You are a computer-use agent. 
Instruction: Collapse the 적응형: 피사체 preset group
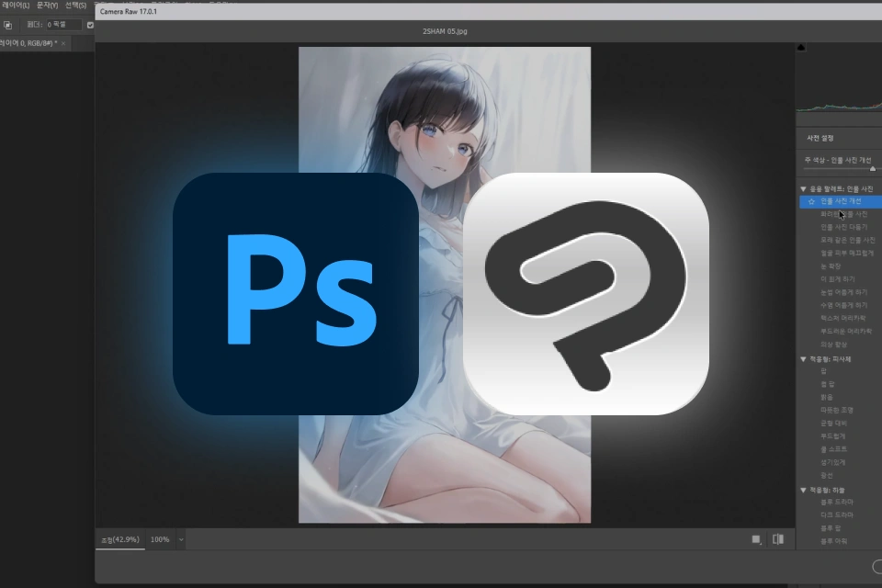click(803, 359)
